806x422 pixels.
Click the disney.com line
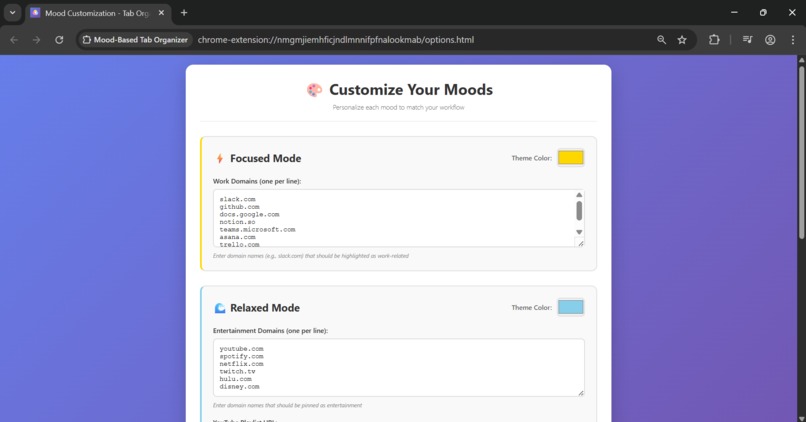pos(240,387)
